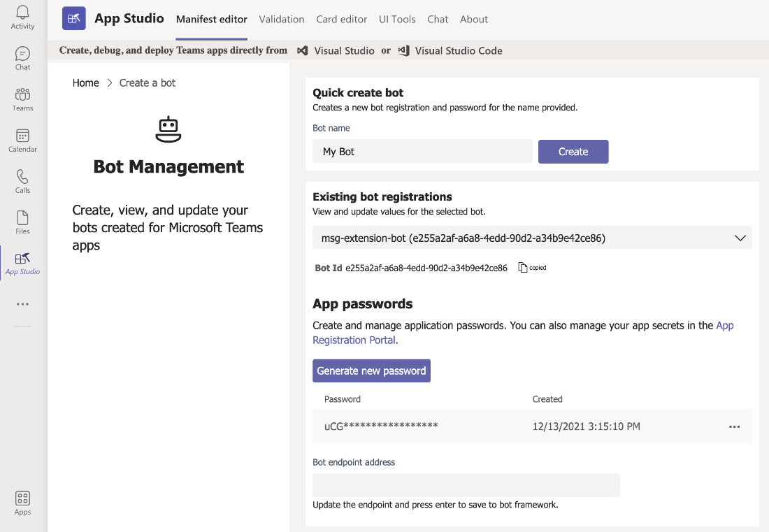Click the created date 12/13/2021 3:15:10 PM

(x=586, y=426)
